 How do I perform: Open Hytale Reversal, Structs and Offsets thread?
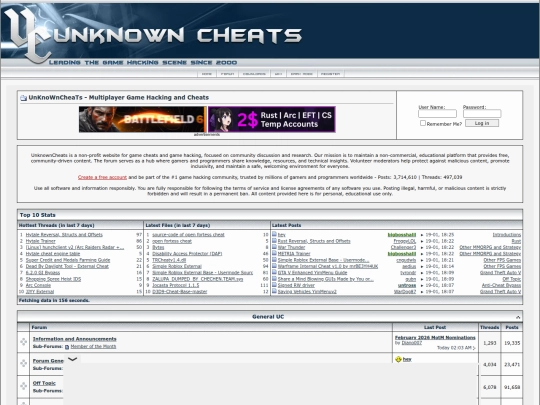click(x=64, y=235)
